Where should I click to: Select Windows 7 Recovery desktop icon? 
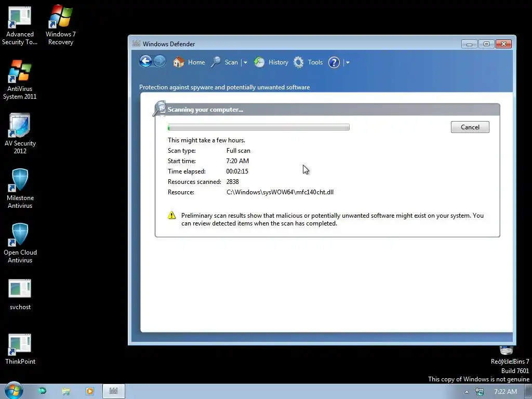(61, 25)
